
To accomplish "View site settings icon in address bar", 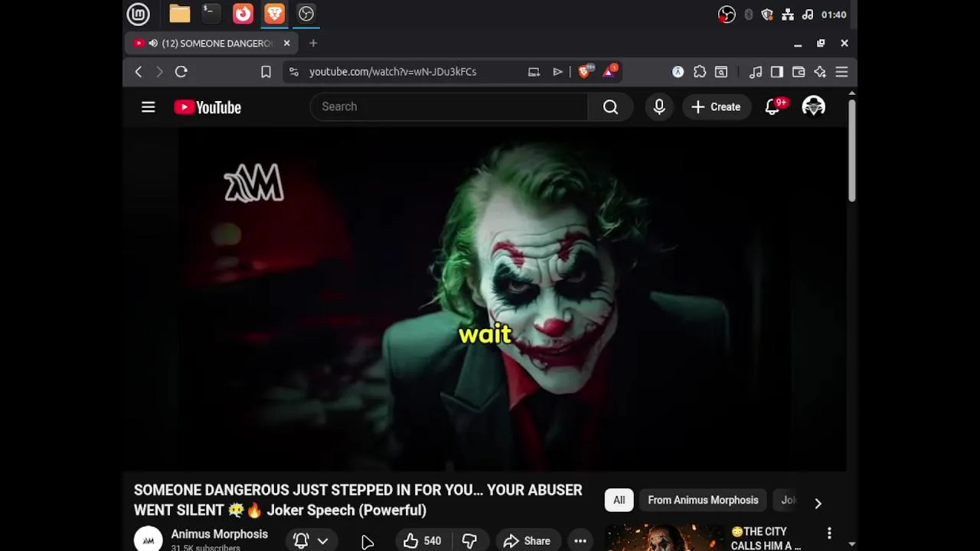I will point(293,71).
